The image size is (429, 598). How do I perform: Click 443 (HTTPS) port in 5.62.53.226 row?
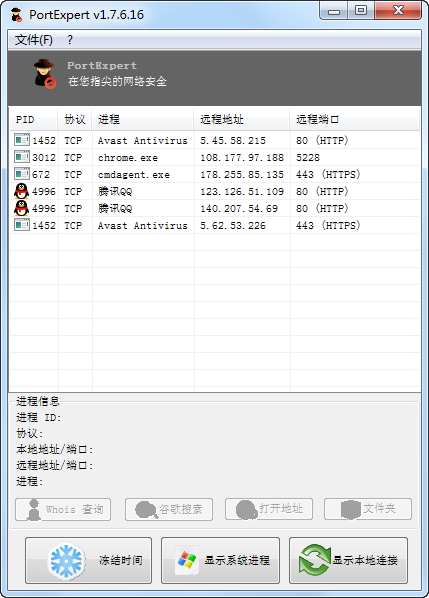(x=328, y=225)
